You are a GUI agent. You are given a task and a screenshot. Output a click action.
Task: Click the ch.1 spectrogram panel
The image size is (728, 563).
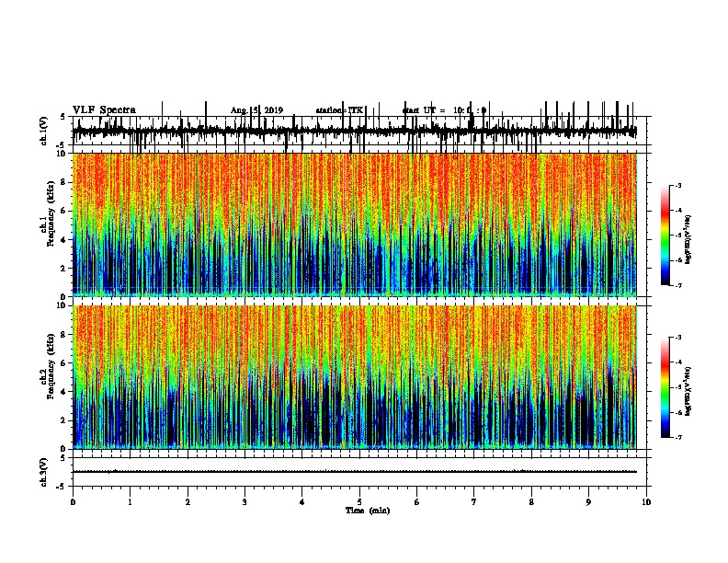(x=355, y=224)
